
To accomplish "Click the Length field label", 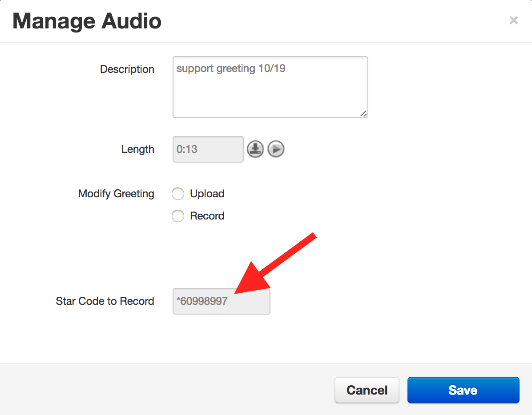I will tap(137, 149).
